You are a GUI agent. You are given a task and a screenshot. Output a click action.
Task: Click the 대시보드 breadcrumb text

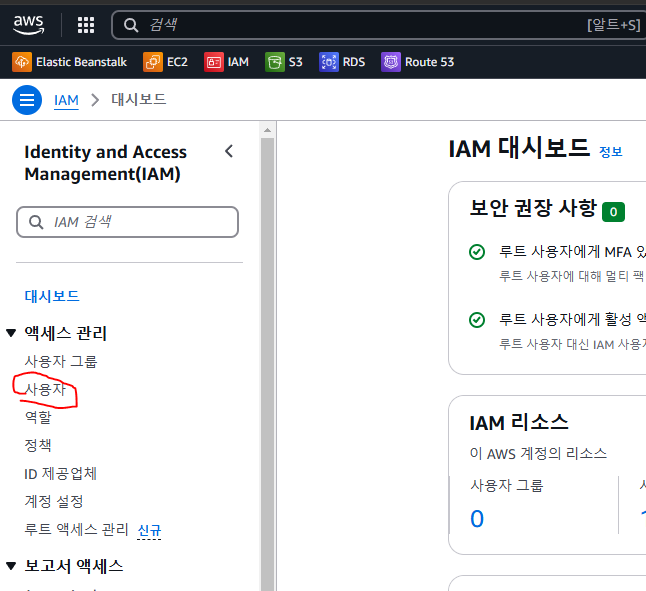pyautogui.click(x=138, y=100)
